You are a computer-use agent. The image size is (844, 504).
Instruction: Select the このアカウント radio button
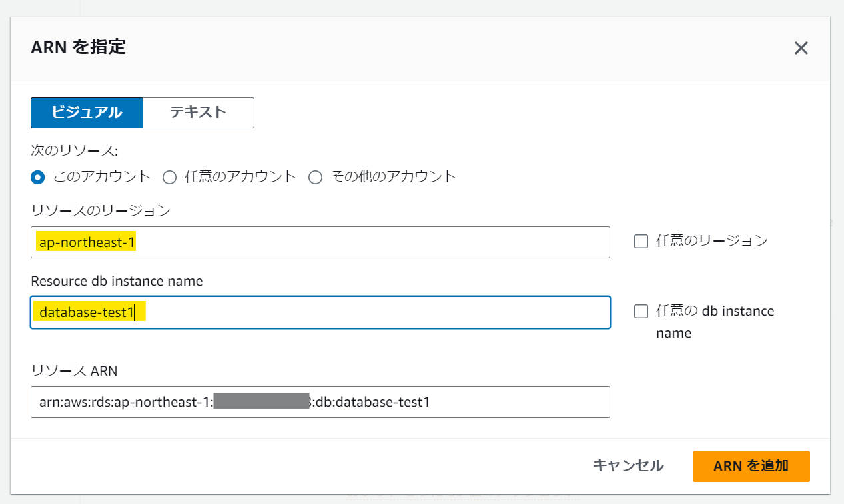coord(38,176)
